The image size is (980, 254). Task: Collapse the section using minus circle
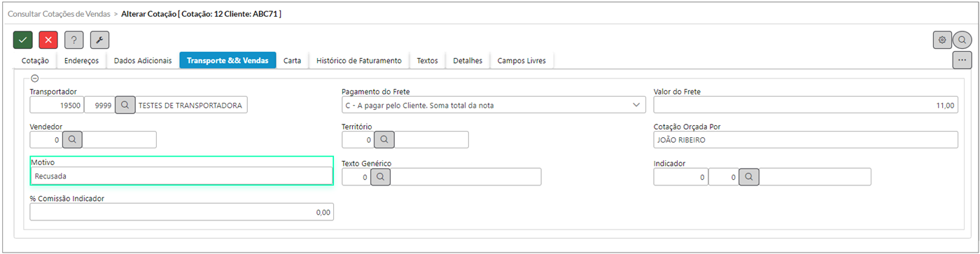[x=35, y=78]
